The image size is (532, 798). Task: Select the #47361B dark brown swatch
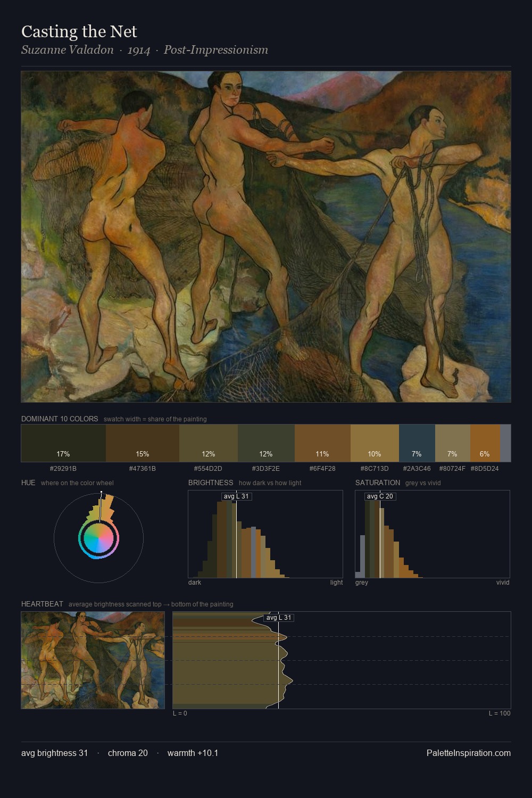pos(143,443)
